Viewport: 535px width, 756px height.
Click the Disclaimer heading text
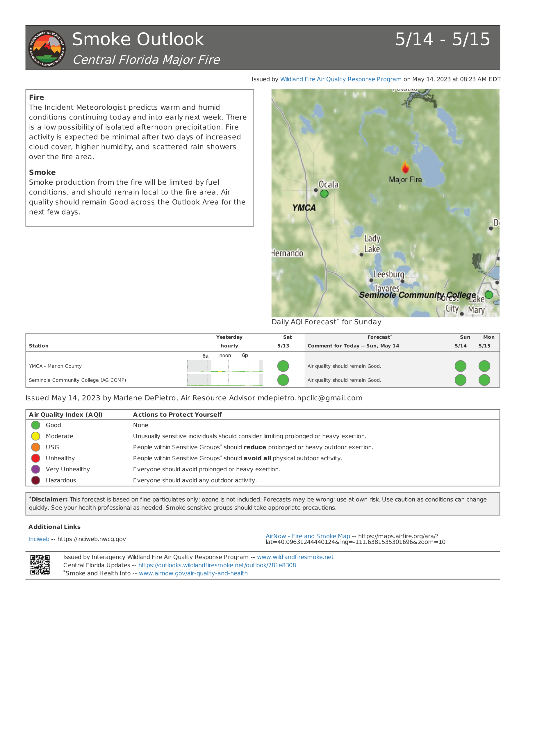49,499
